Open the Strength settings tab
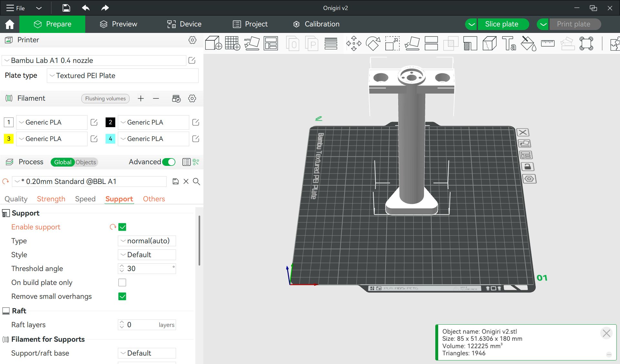This screenshot has width=620, height=364. [x=51, y=199]
